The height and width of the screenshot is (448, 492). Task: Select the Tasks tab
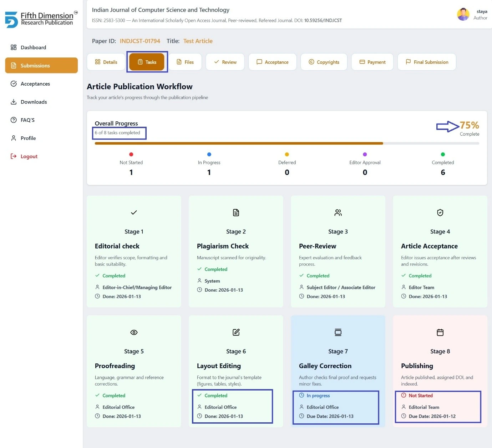147,62
